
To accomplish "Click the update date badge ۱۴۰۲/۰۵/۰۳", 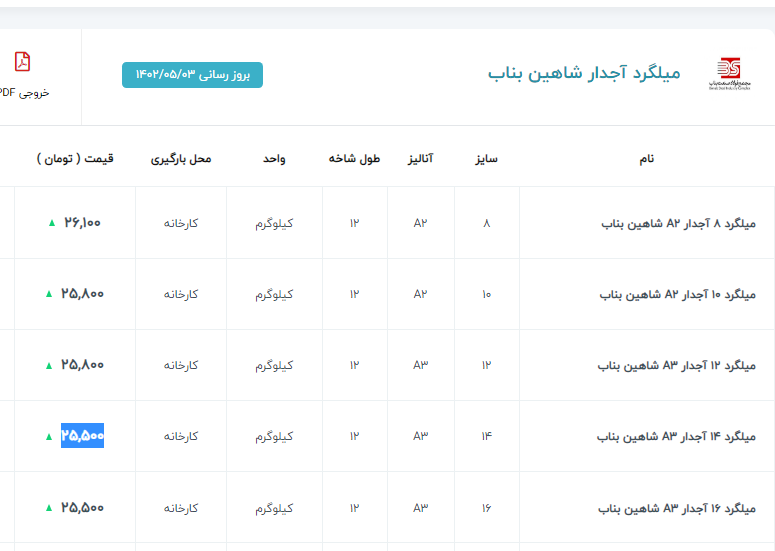I will tap(192, 75).
